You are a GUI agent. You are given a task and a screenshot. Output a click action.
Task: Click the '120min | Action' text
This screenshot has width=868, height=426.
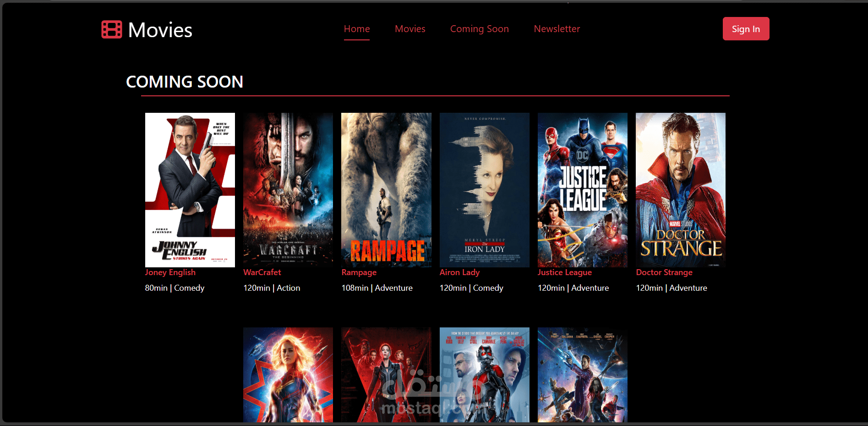click(272, 288)
